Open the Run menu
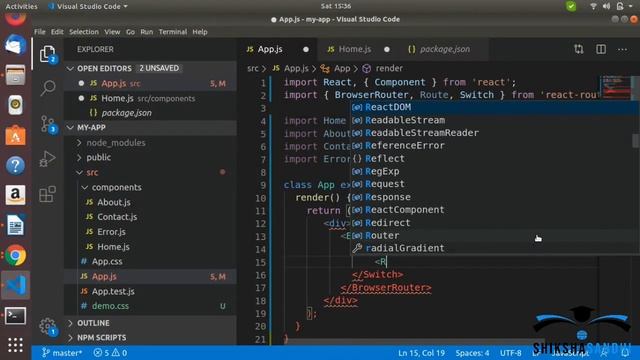This screenshot has width=640, height=360. (x=147, y=32)
